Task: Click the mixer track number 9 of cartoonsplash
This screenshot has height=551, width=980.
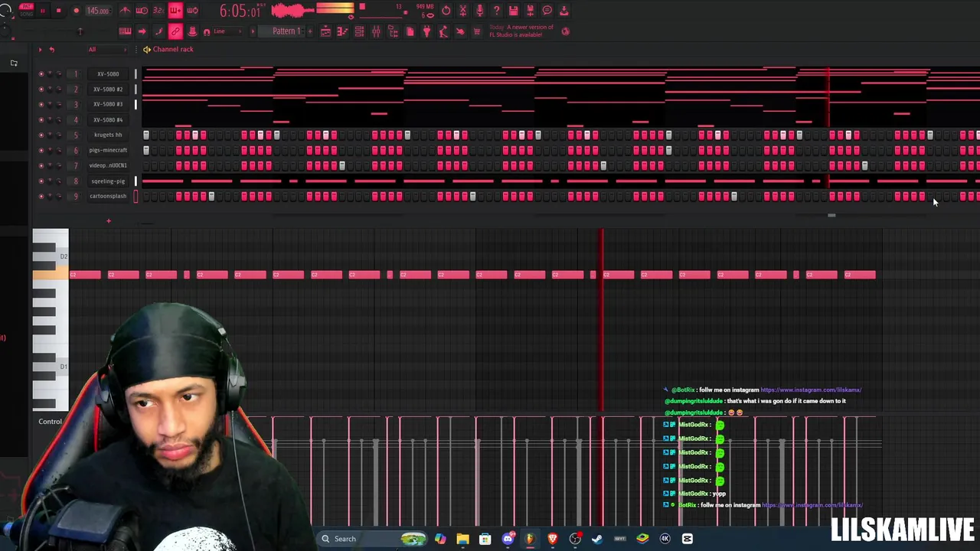Action: [x=76, y=196]
